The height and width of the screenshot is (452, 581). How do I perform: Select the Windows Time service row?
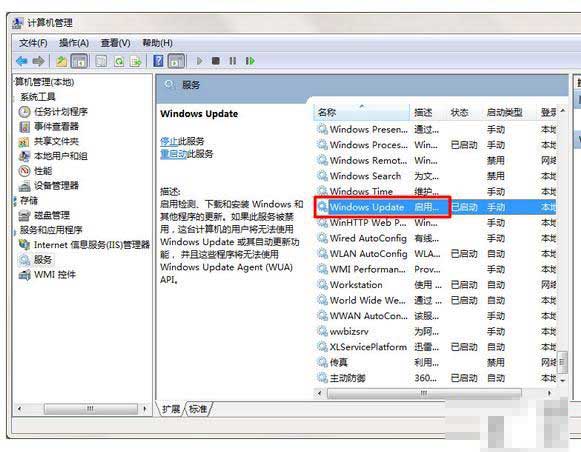coord(436,191)
